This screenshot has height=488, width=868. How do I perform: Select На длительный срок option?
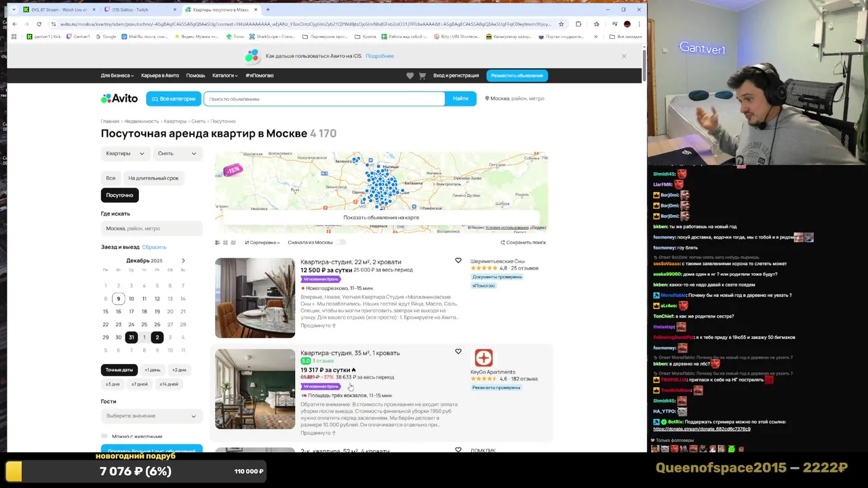tap(153, 178)
